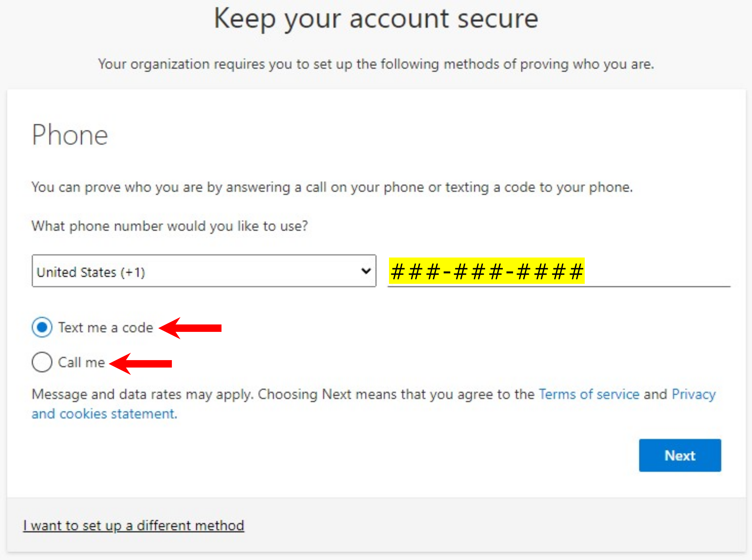Image resolution: width=752 pixels, height=560 pixels.
Task: Click "I want to set up a different method"
Action: [x=134, y=526]
